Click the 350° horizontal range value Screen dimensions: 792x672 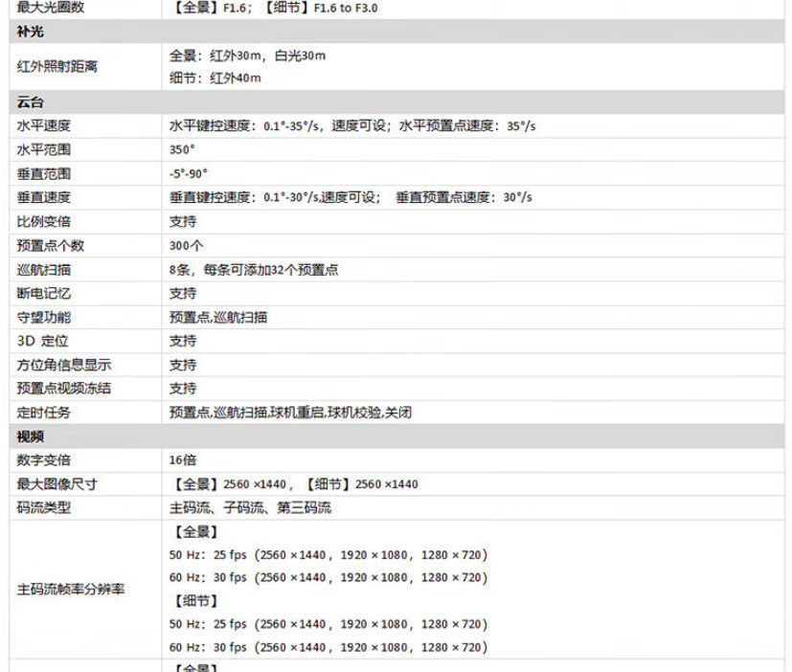[182, 150]
